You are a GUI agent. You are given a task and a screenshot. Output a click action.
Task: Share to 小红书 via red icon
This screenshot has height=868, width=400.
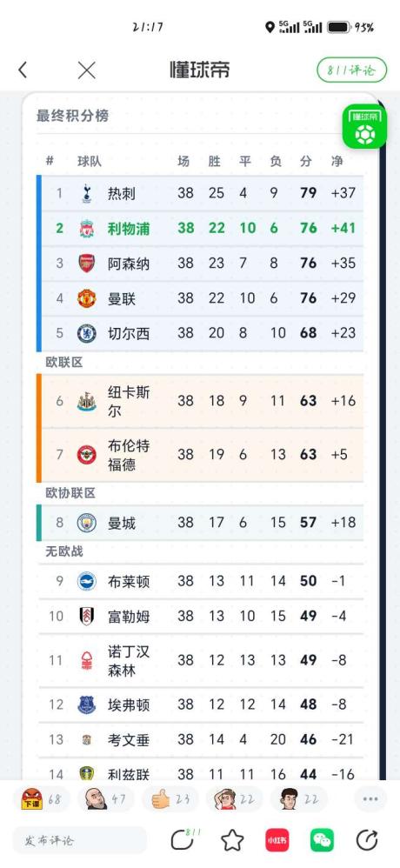coord(277,840)
